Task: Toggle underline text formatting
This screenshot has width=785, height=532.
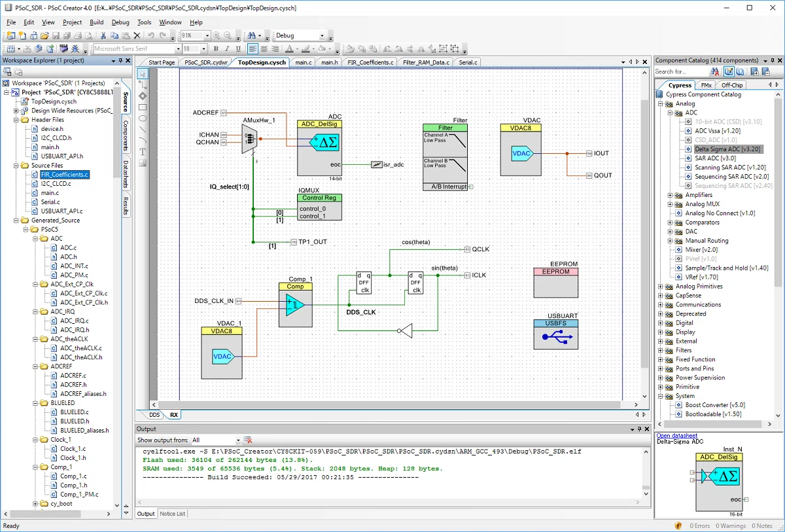Action: click(x=238, y=49)
